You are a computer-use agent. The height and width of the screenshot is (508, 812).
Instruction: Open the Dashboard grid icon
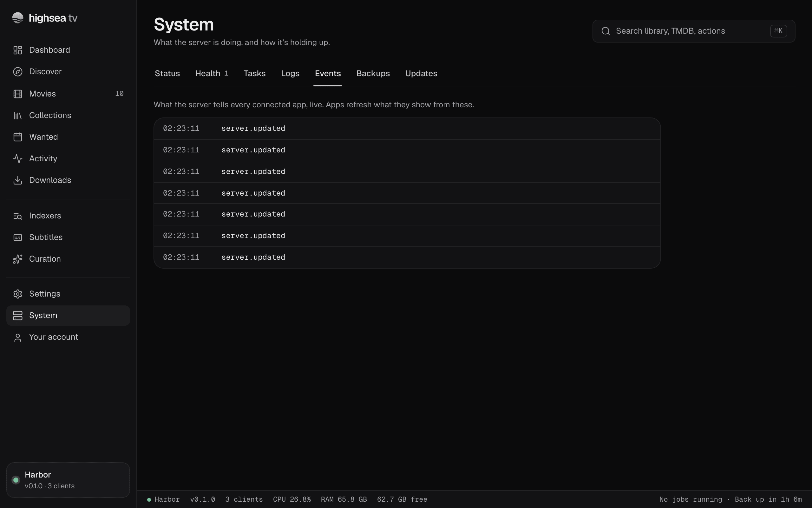[x=17, y=50]
